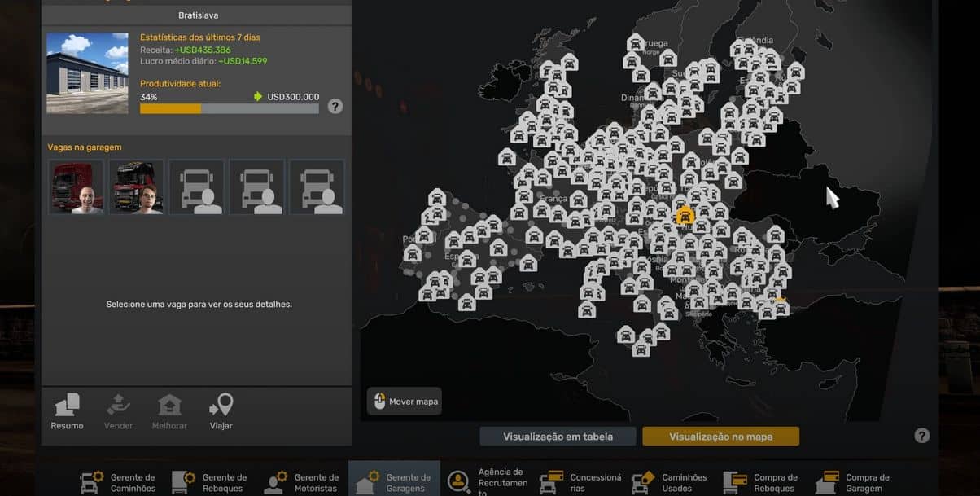This screenshot has height=496, width=980.
Task: Select the second occupied driver slot
Action: (x=137, y=187)
